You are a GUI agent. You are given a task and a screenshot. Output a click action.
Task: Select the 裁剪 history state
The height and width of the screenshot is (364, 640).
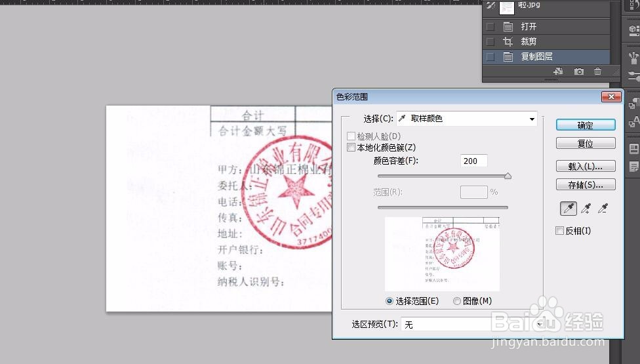[x=546, y=41]
